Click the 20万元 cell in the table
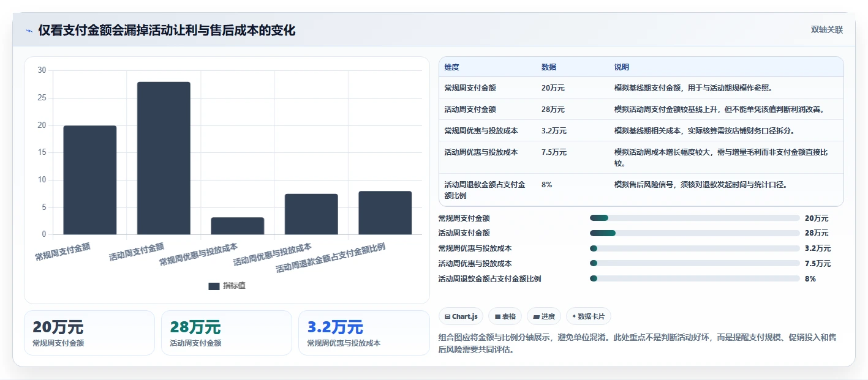 click(x=553, y=88)
